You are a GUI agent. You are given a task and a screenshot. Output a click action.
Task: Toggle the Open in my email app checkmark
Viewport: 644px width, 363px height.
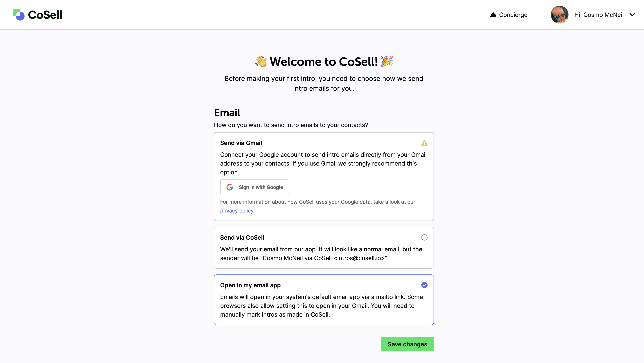pos(424,285)
